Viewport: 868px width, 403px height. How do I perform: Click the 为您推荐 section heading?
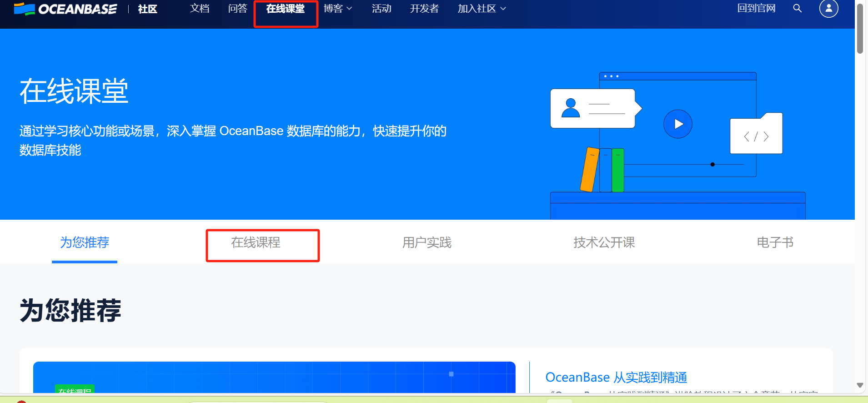[x=70, y=311]
